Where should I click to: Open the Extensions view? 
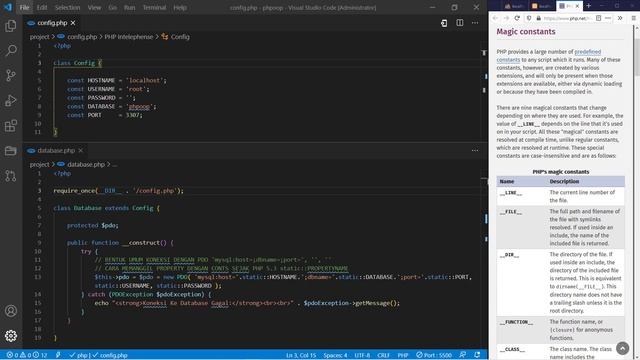[11, 126]
